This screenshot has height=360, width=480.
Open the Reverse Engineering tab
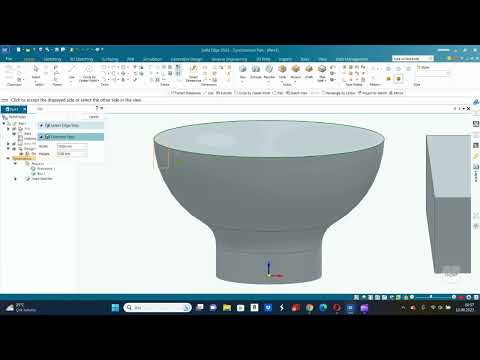pos(229,59)
